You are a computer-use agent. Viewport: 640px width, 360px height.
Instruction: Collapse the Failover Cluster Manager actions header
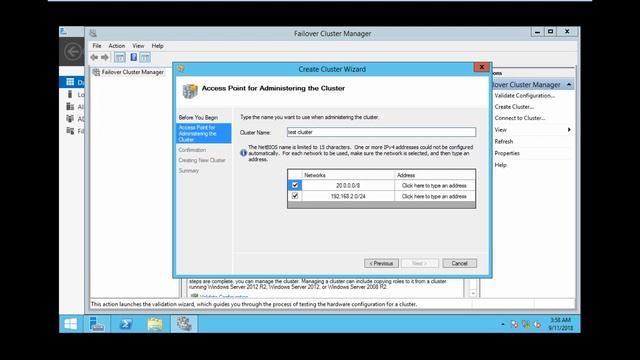tap(569, 85)
